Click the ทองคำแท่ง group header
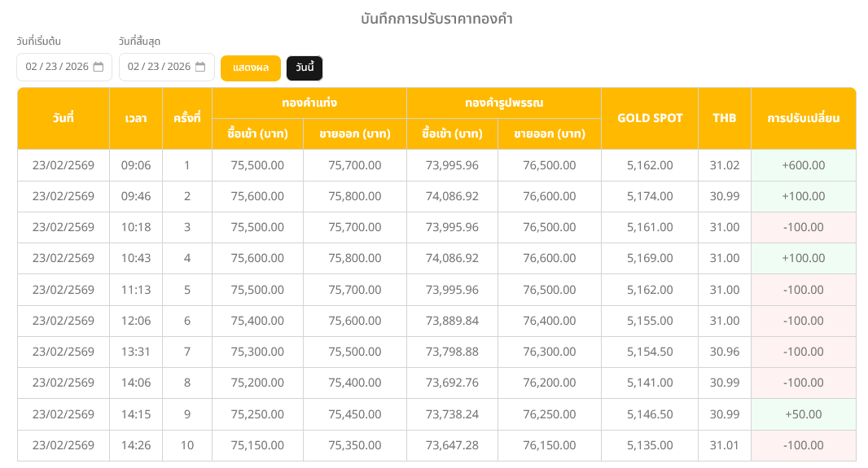Viewport: 868px width, 468px height. [x=309, y=103]
